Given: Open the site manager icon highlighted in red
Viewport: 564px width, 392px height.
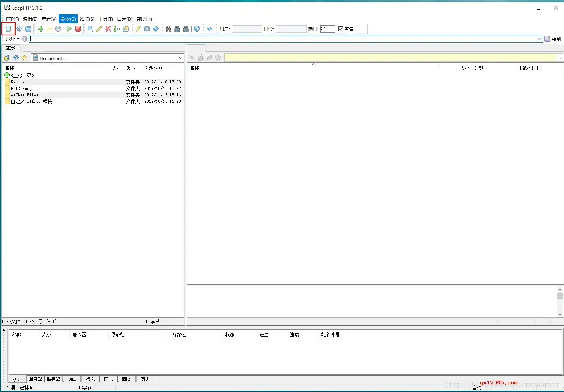Looking at the screenshot, I should [x=8, y=29].
